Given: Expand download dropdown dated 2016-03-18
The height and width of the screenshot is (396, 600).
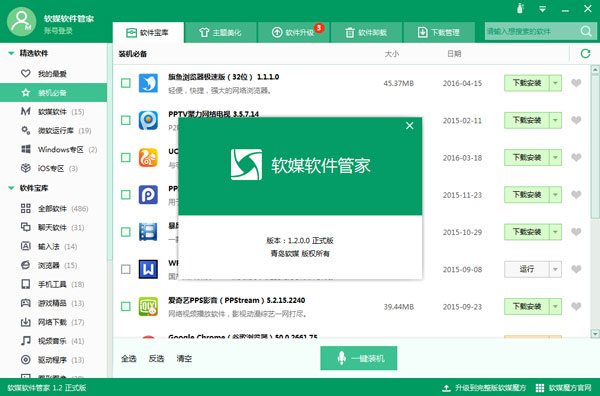Looking at the screenshot, I should (x=556, y=158).
